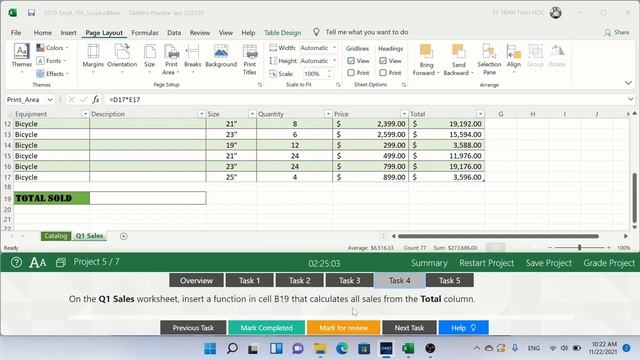640x360 pixels.
Task: Switch to the Table Design tab
Action: pyautogui.click(x=282, y=33)
